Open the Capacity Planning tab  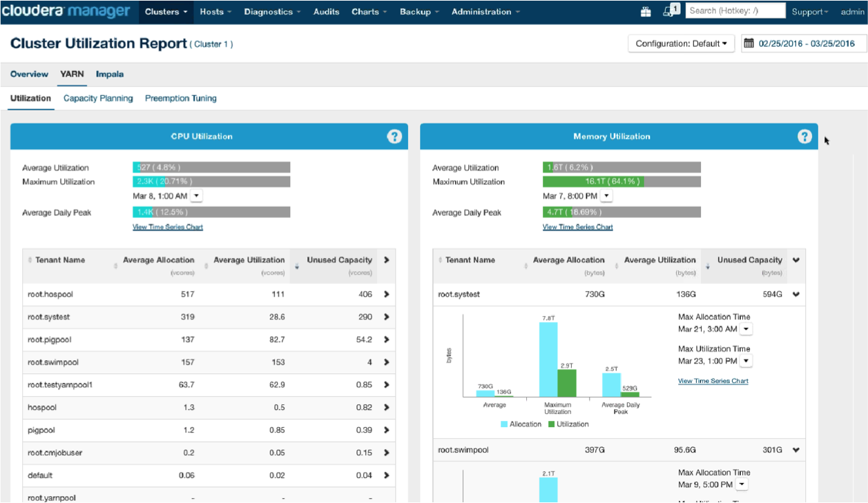click(x=98, y=99)
